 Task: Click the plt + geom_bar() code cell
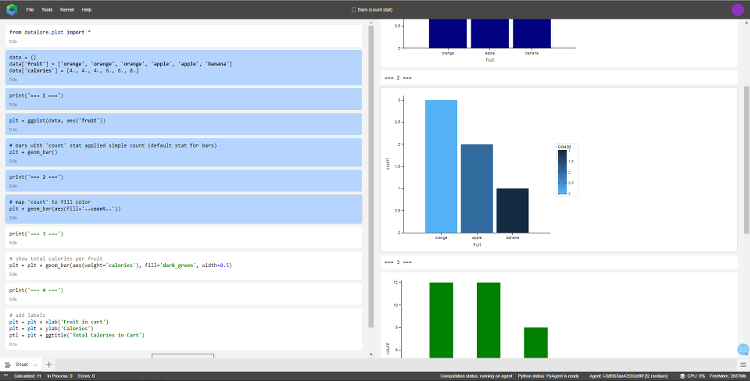pyautogui.click(x=184, y=152)
